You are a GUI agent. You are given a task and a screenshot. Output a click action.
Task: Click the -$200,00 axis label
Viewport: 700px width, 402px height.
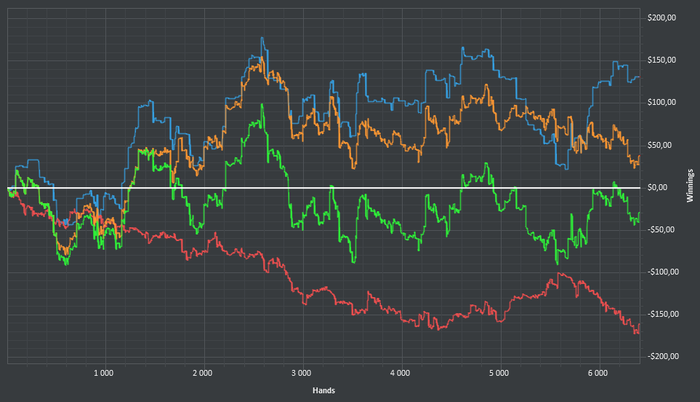[x=663, y=356]
